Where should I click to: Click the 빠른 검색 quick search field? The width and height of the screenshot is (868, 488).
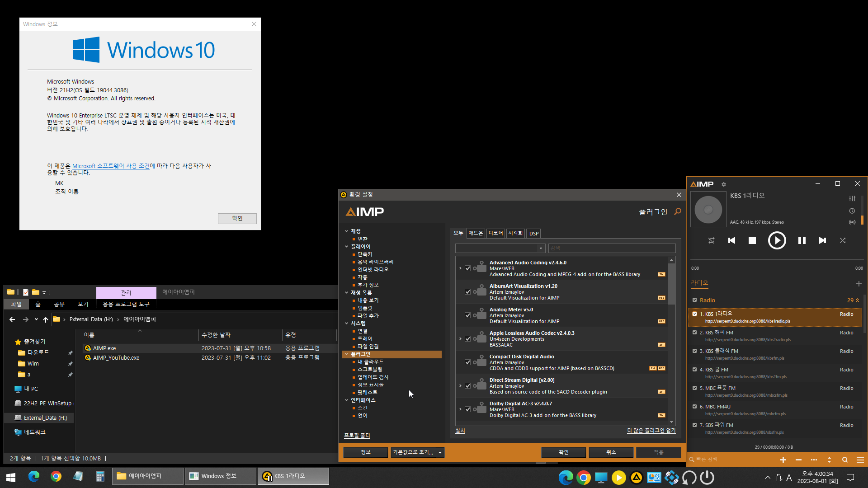731,460
